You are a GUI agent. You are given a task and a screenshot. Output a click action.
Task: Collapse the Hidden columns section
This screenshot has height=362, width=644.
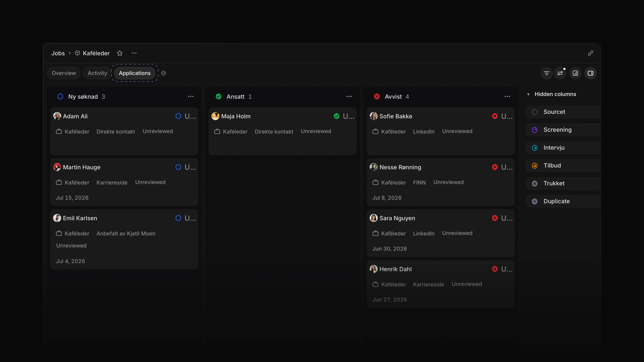[x=528, y=94]
